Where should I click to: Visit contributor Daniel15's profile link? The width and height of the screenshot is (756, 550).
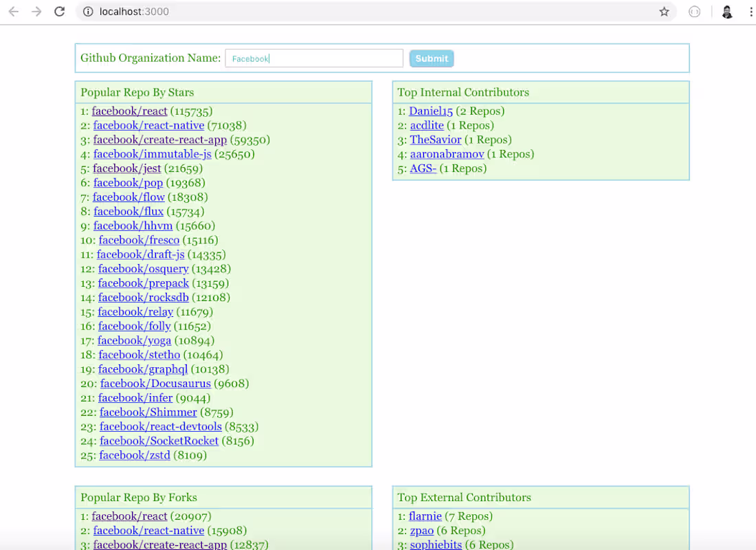(431, 111)
